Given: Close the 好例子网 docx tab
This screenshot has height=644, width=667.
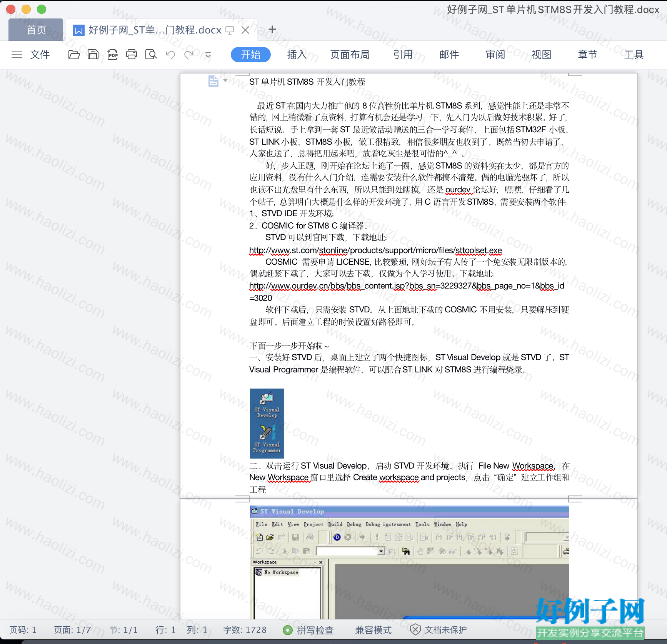Looking at the screenshot, I should pyautogui.click(x=245, y=30).
